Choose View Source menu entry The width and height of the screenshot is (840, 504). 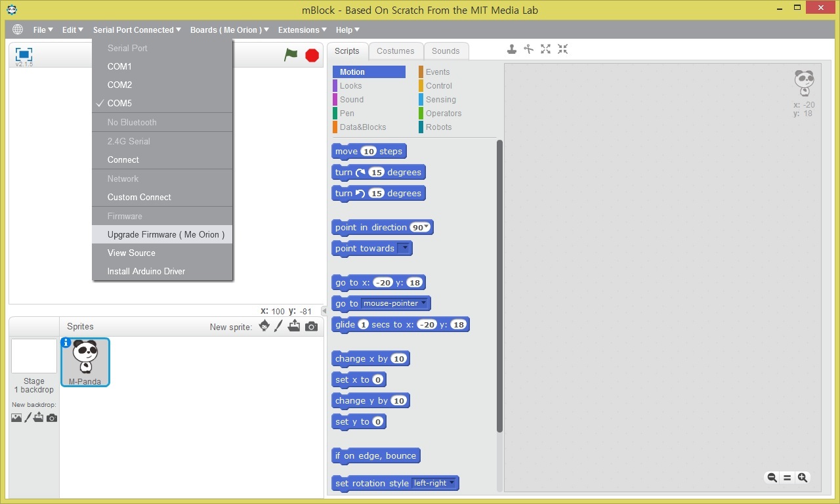click(x=163, y=253)
